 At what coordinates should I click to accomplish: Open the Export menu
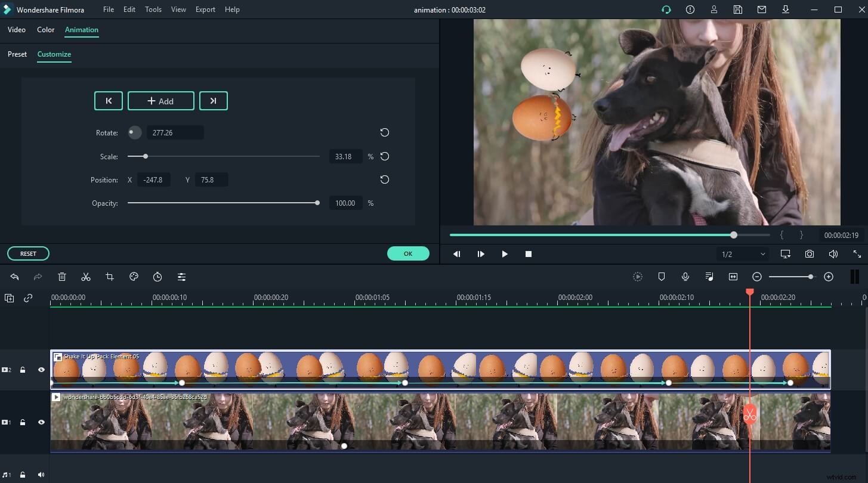point(205,9)
